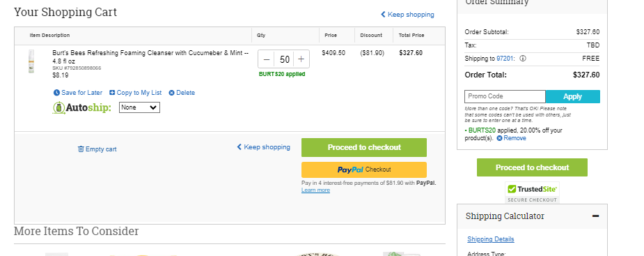644x256 pixels.
Task: Open the PayPal Learn more link
Action: tap(315, 190)
